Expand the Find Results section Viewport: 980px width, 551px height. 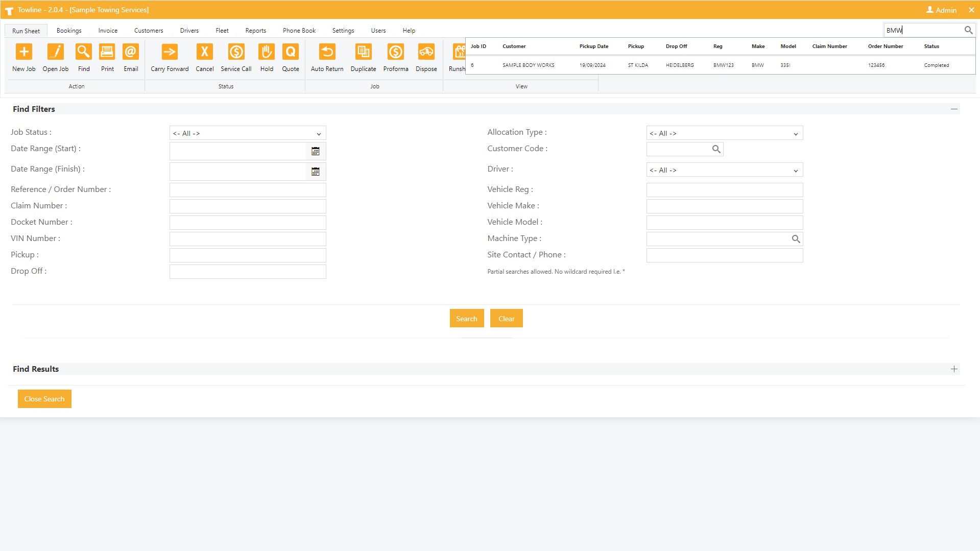click(953, 369)
